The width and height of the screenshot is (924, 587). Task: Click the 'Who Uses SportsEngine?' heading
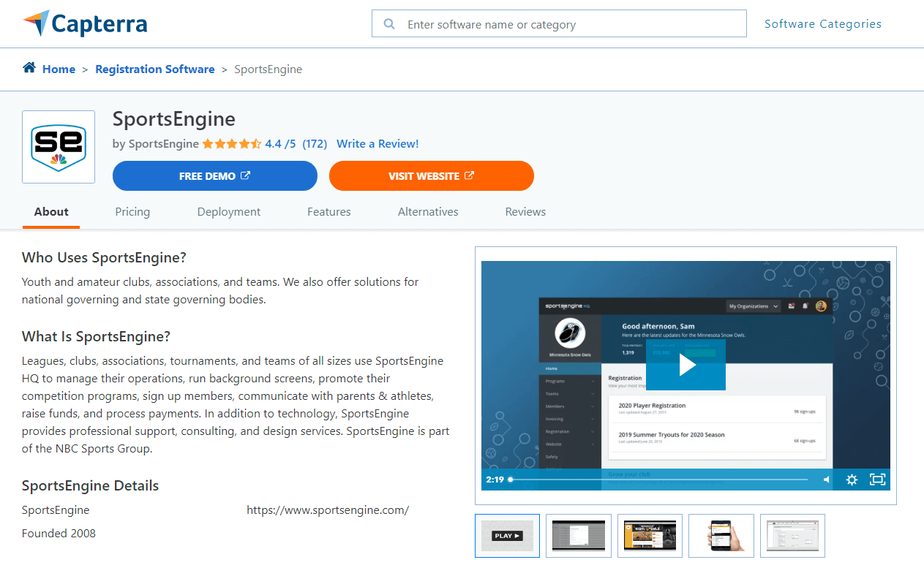pyautogui.click(x=104, y=257)
